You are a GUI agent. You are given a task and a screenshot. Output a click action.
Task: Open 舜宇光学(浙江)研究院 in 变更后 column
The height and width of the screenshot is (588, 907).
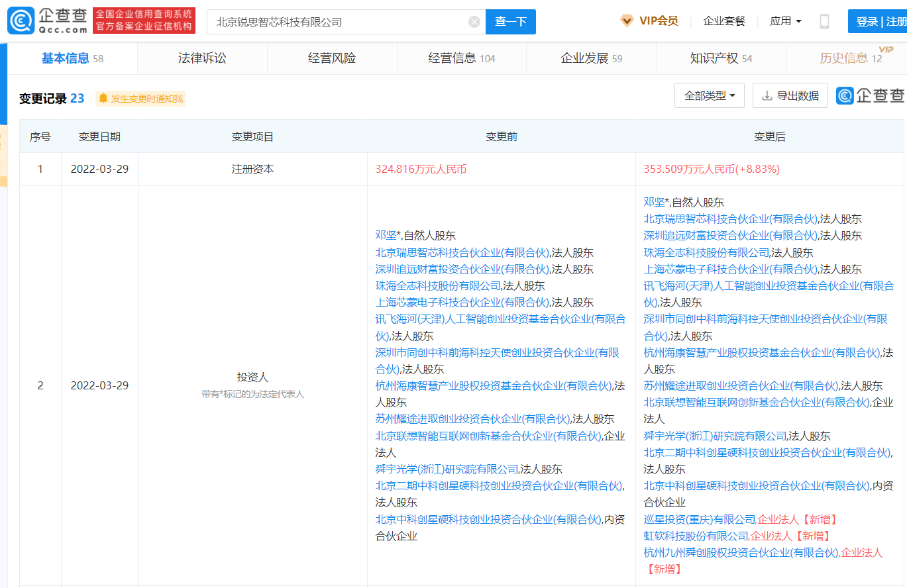coord(715,436)
